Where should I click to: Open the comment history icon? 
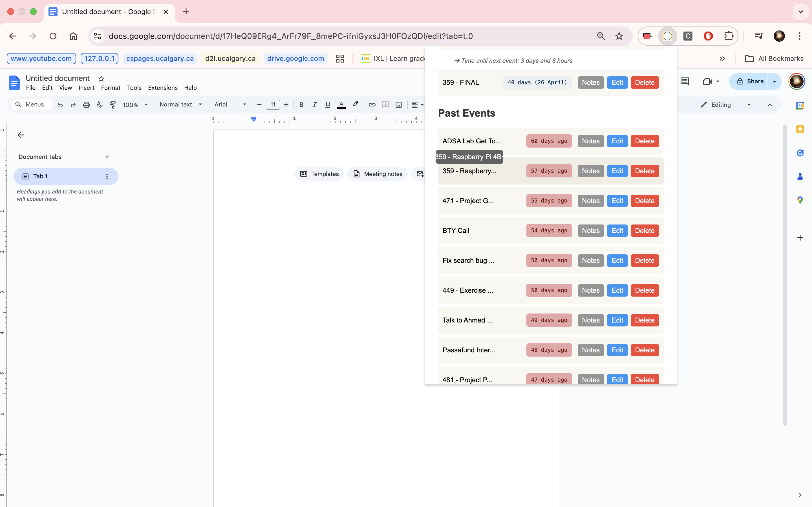pyautogui.click(x=685, y=81)
